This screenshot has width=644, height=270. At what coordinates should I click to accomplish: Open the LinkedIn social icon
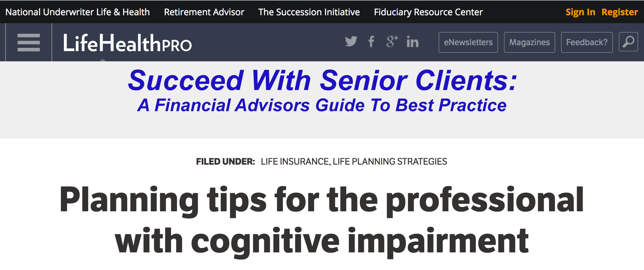[413, 42]
